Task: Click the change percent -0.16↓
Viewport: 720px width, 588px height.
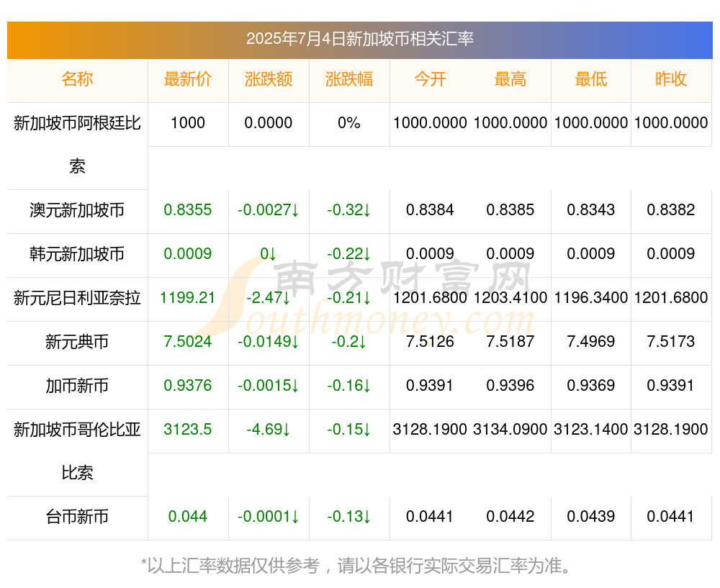Action: [x=349, y=386]
